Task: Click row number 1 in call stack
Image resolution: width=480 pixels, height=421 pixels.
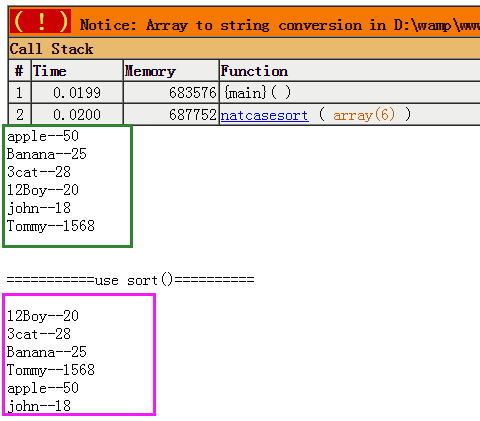Action: click(20, 93)
